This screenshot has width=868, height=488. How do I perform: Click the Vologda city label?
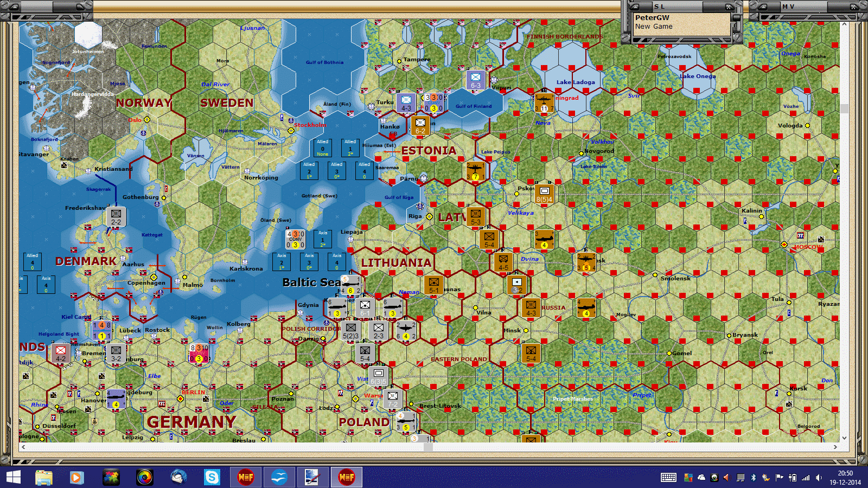(790, 125)
